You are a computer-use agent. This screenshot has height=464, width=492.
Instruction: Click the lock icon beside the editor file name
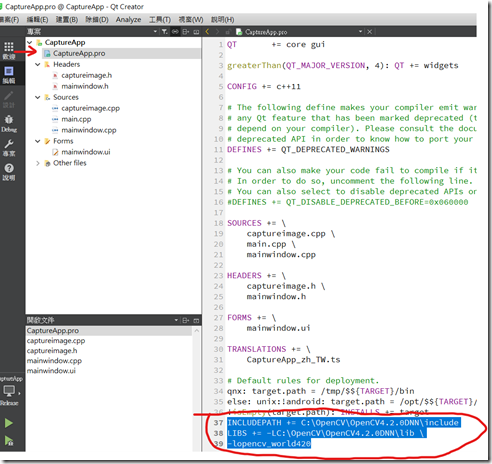pos(228,32)
